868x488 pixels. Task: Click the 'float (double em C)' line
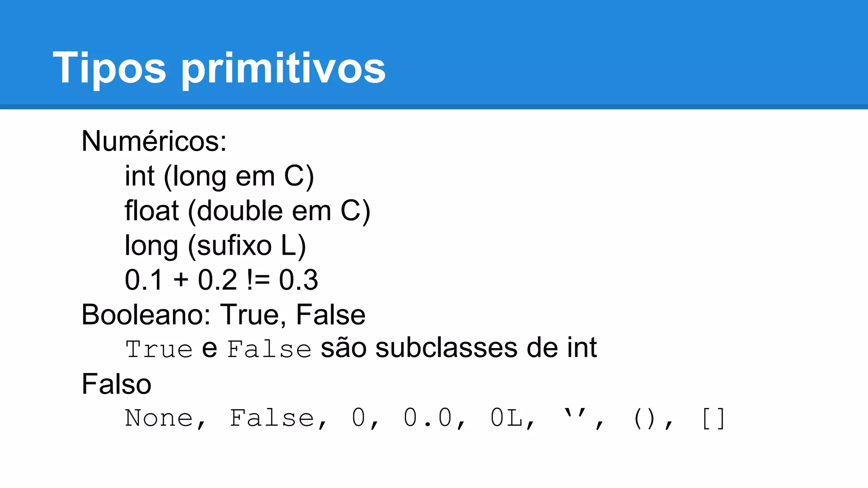pos(248,211)
